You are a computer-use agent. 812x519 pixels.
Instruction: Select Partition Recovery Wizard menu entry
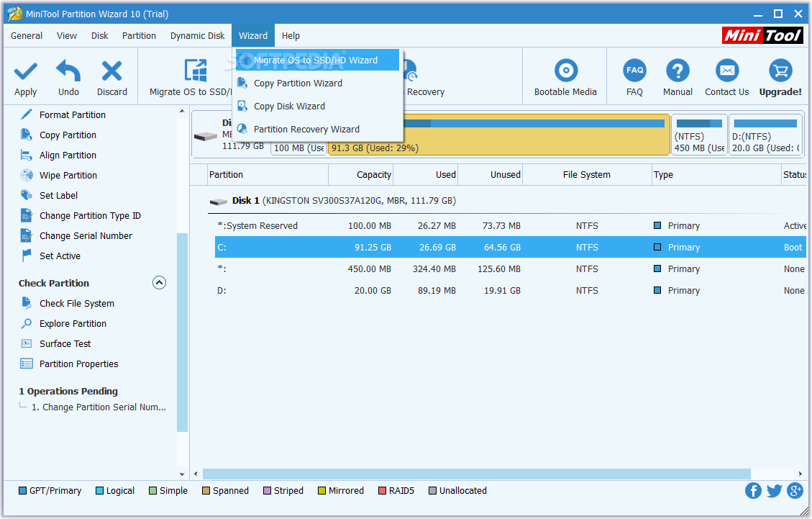(317, 129)
